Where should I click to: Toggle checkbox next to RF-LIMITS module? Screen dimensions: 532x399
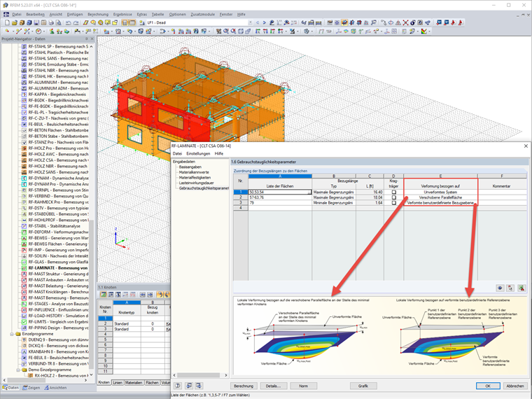(24, 321)
